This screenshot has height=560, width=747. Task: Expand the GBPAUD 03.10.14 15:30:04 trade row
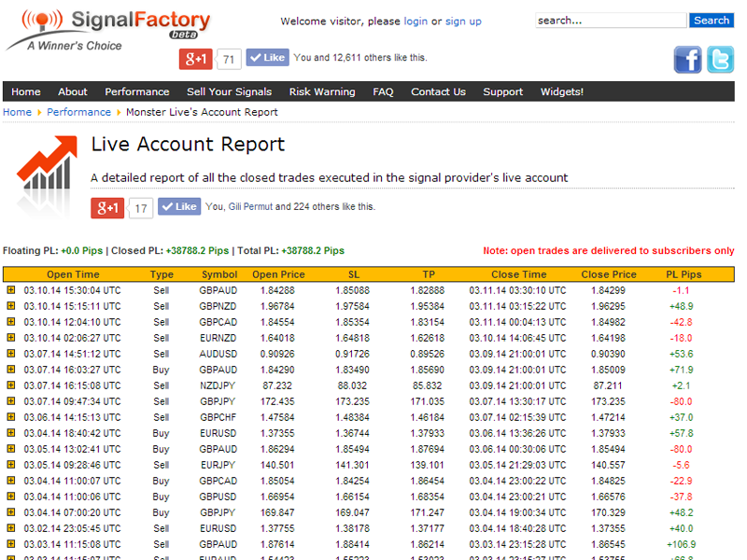[11, 290]
